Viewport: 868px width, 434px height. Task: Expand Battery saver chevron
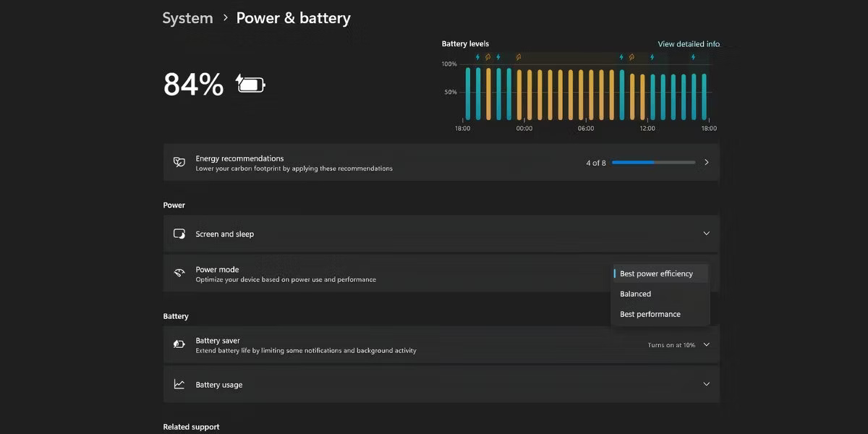coord(707,345)
